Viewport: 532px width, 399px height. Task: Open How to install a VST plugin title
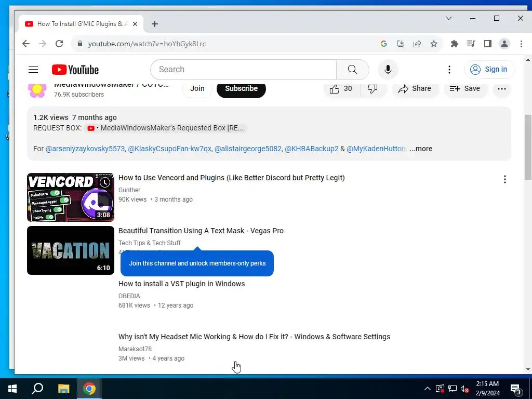point(181,284)
